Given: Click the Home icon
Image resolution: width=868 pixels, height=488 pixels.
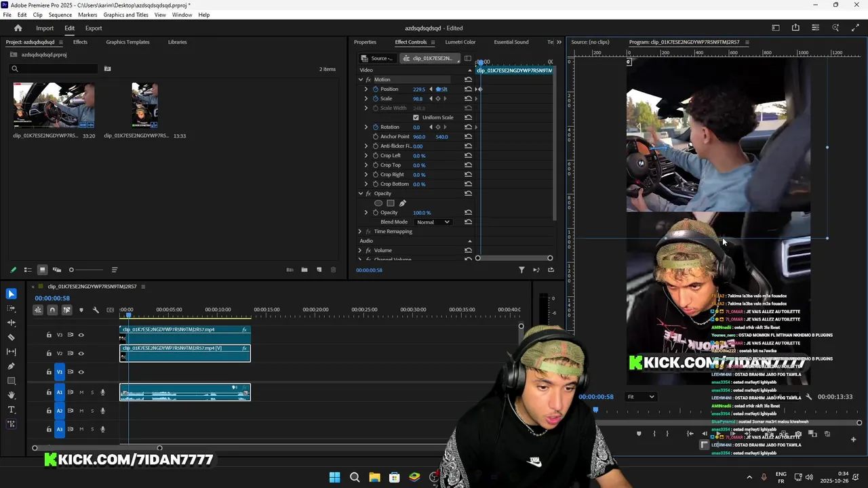Looking at the screenshot, I should tap(18, 28).
